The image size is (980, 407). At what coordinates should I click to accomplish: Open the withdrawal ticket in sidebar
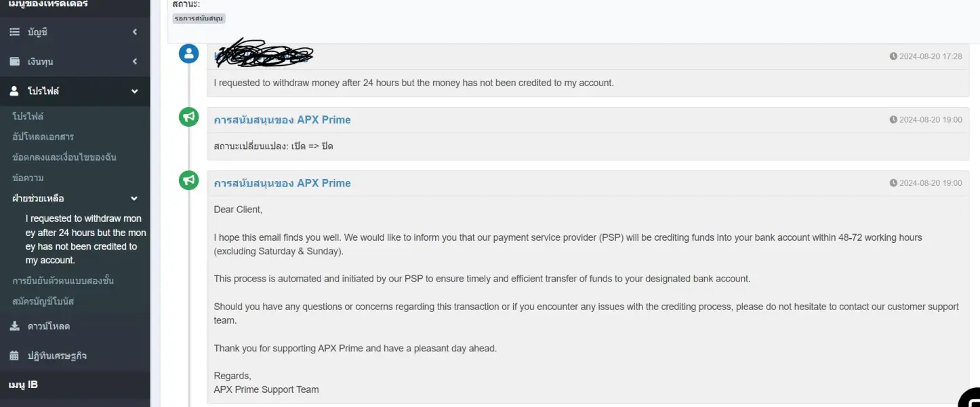(85, 239)
